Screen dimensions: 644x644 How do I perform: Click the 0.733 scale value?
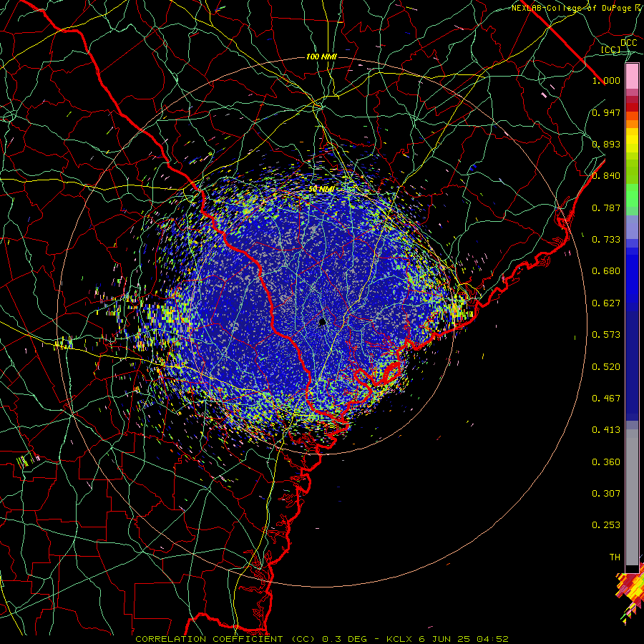coord(606,240)
